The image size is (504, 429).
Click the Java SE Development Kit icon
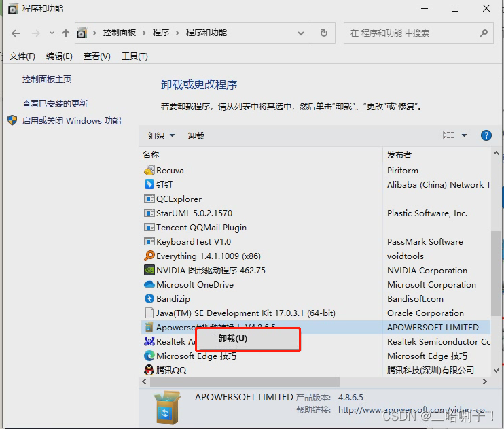coord(149,313)
